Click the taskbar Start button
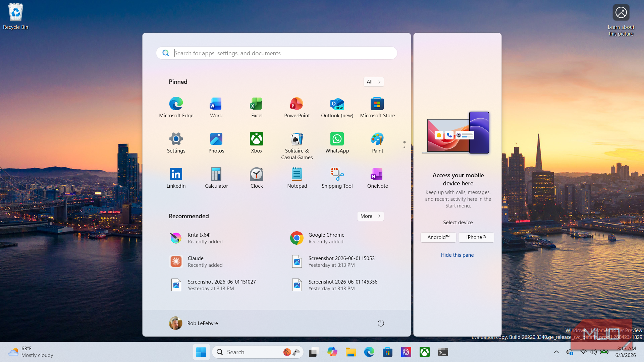Screen dimensions: 644x362 click(201, 352)
